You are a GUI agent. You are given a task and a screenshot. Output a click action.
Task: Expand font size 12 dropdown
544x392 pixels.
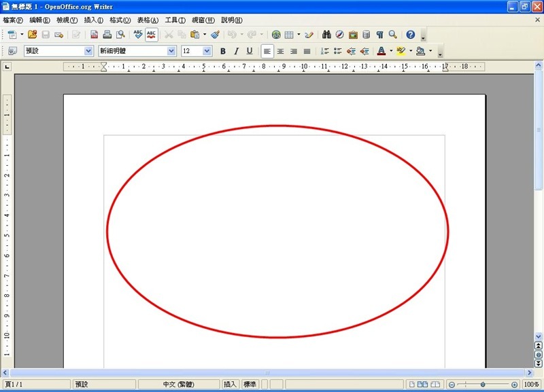[x=207, y=51]
